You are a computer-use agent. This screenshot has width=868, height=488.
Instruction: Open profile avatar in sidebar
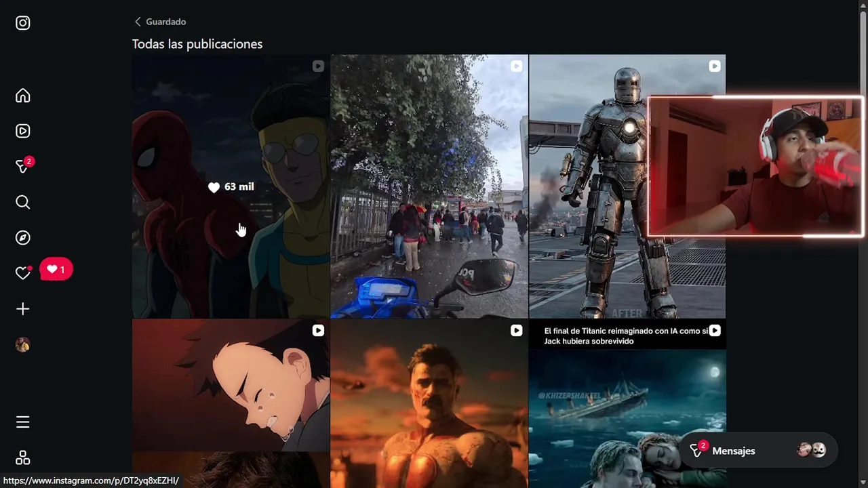(x=22, y=344)
